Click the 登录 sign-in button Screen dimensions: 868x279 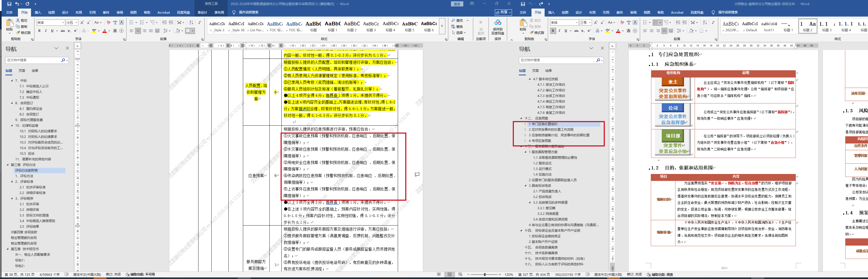pos(457,4)
